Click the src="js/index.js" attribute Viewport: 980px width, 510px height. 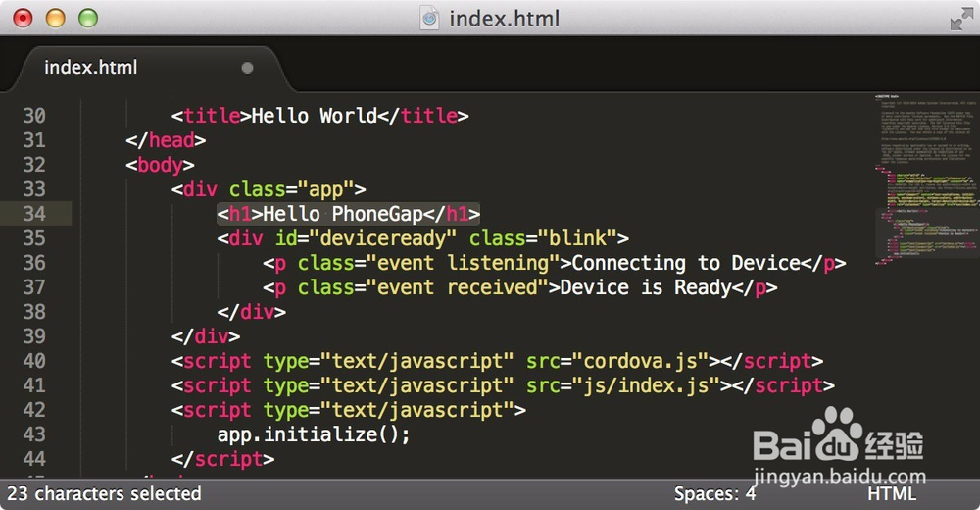click(623, 385)
